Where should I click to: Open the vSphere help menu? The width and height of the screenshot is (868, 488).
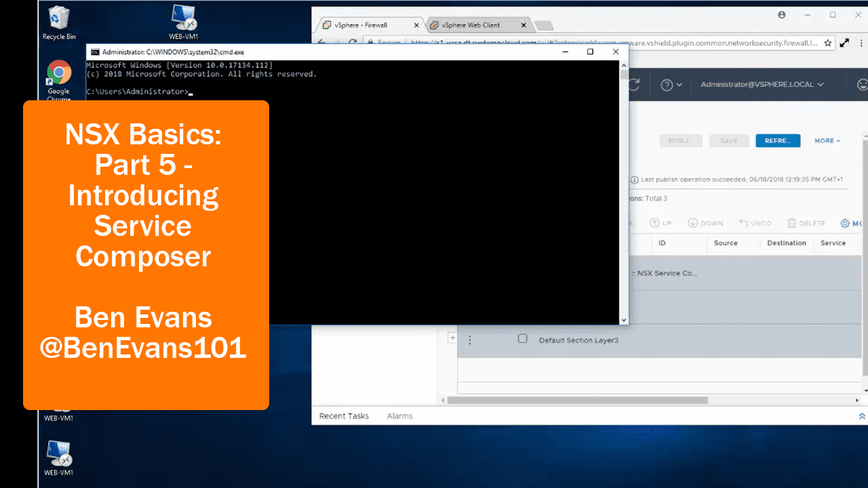tap(671, 85)
